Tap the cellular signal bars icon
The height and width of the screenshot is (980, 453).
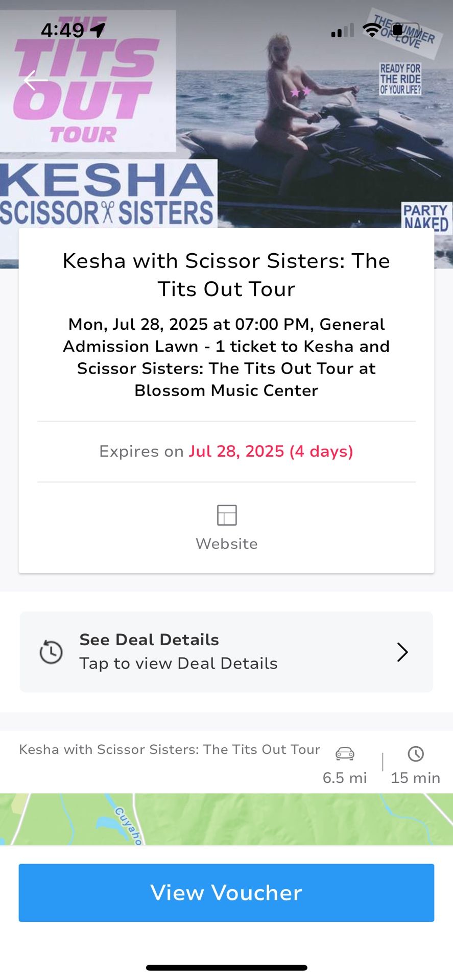(343, 31)
